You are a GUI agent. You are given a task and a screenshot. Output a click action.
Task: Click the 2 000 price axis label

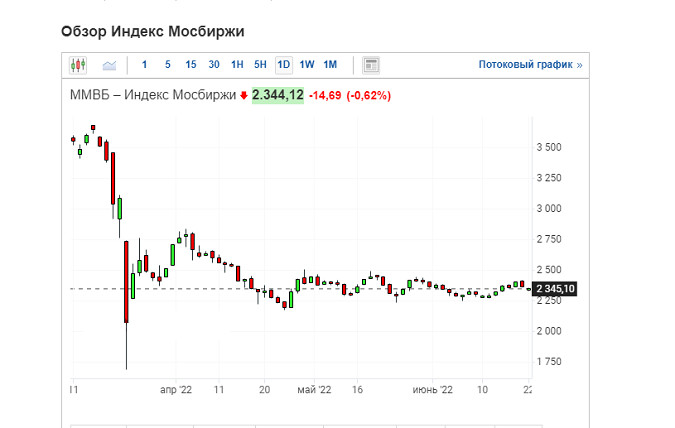pyautogui.click(x=549, y=331)
